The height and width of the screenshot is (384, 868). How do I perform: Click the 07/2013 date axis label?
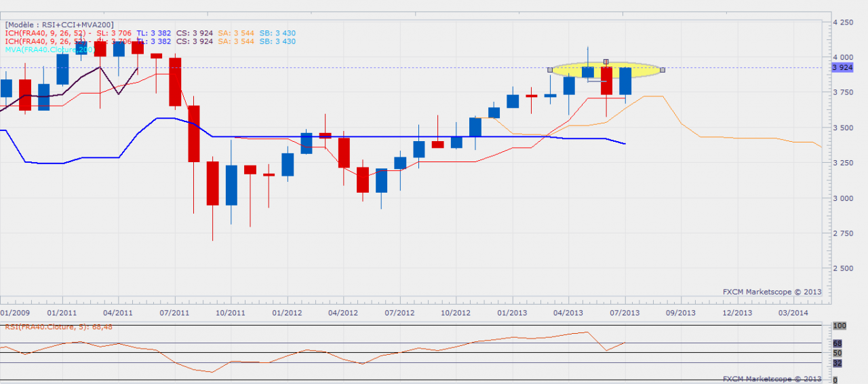click(x=625, y=312)
